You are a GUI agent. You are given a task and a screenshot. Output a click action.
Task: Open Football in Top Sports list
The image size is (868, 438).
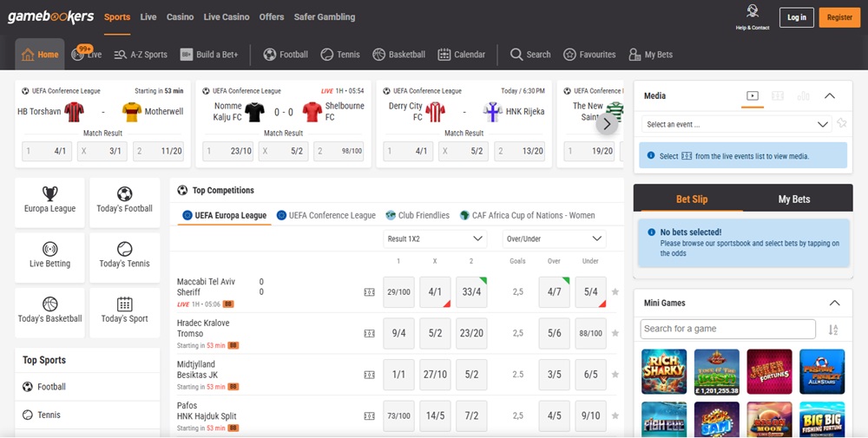88,387
